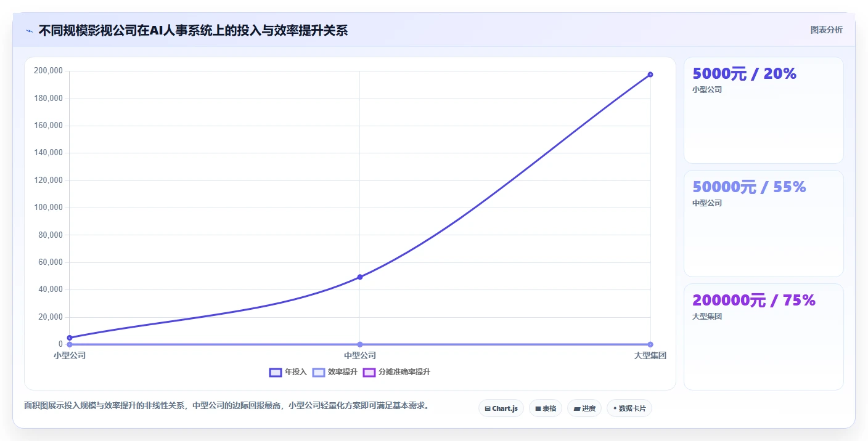The height and width of the screenshot is (441, 868).
Task: Click the 小型公司 card label
Action: point(707,89)
